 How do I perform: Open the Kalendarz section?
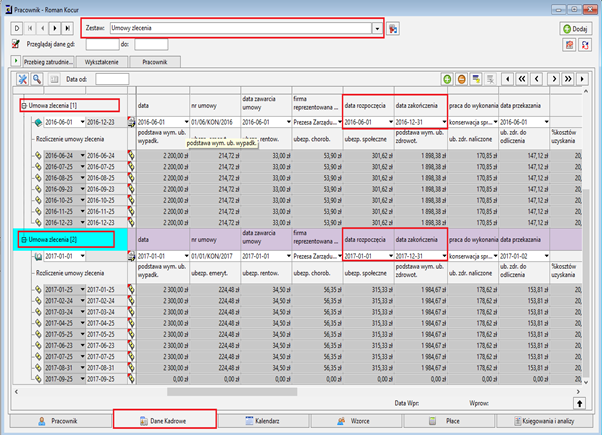pos(263,421)
